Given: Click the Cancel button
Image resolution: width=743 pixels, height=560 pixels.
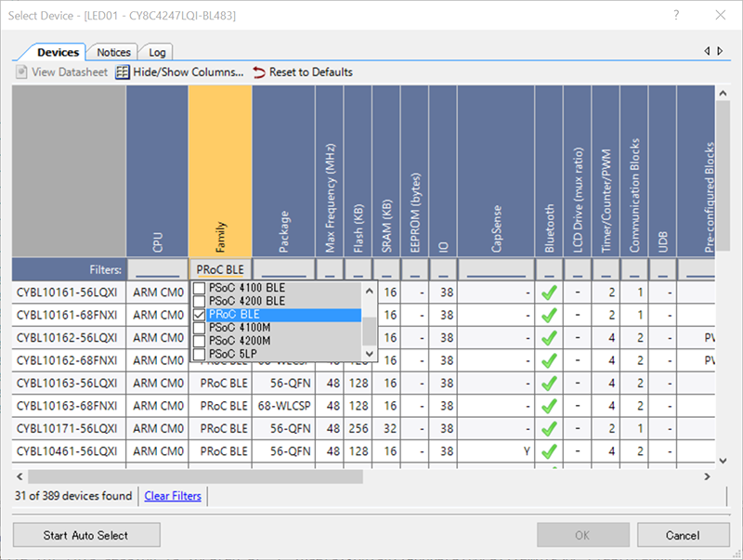Looking at the screenshot, I should coord(683,535).
